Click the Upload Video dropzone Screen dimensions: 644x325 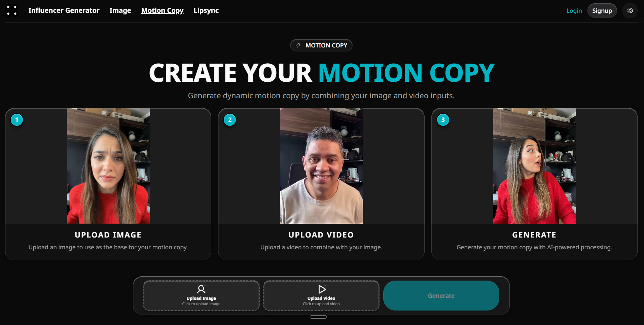pos(321,296)
